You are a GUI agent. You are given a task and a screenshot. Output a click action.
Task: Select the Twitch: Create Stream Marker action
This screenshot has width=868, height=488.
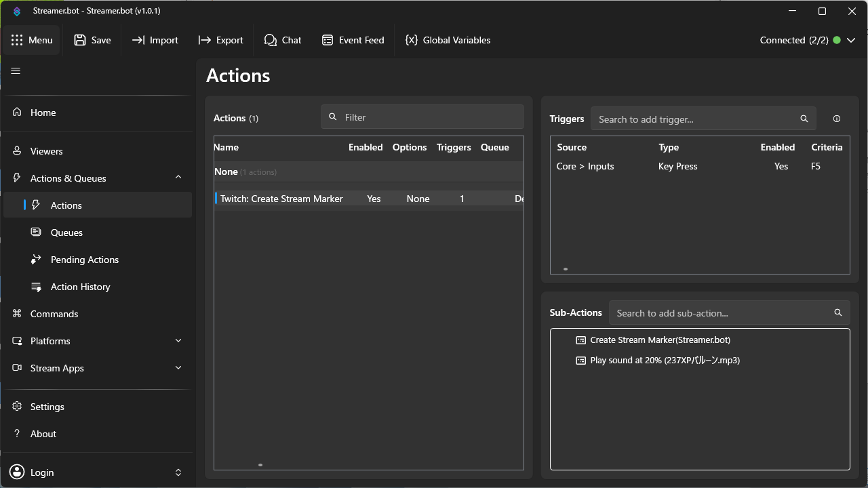click(x=281, y=199)
